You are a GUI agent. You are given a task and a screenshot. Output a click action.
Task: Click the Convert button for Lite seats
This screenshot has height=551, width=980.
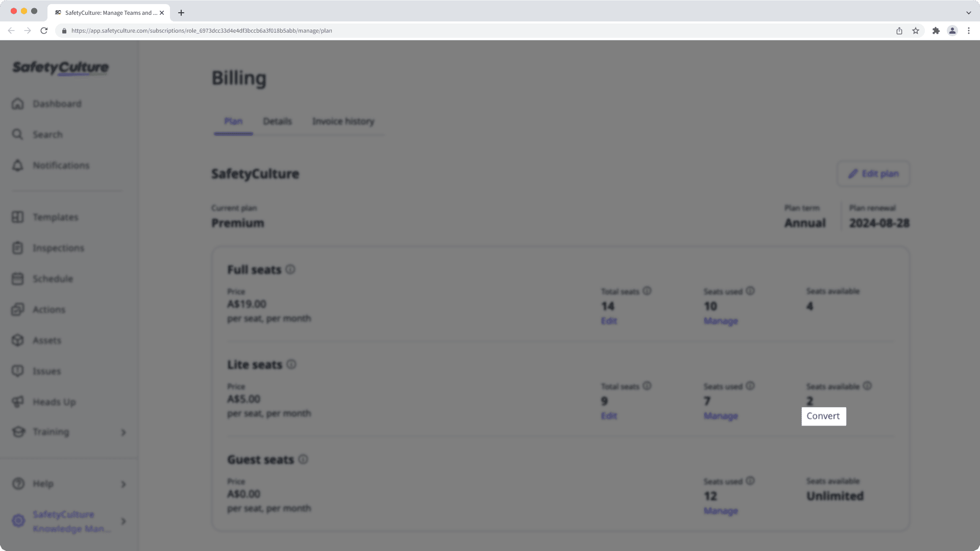coord(823,416)
